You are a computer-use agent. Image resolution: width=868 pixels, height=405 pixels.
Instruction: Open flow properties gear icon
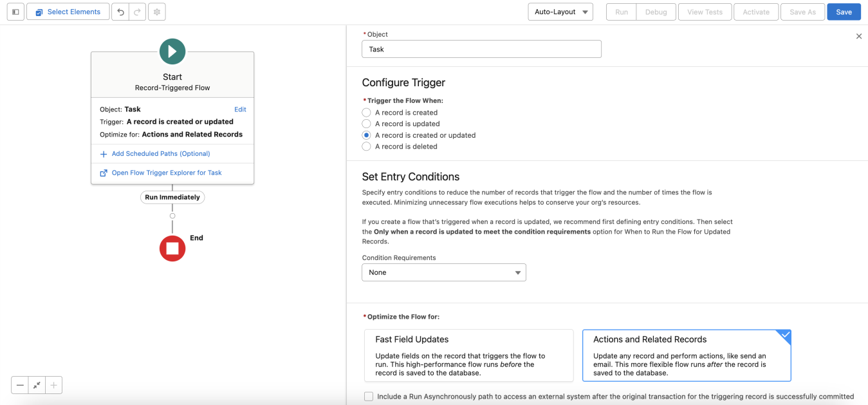coord(156,12)
